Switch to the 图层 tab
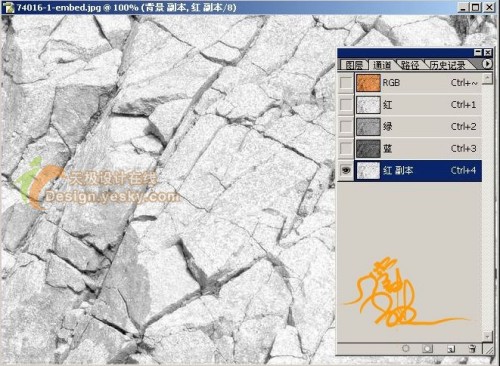Screen dimensions: 500x366 pos(354,65)
